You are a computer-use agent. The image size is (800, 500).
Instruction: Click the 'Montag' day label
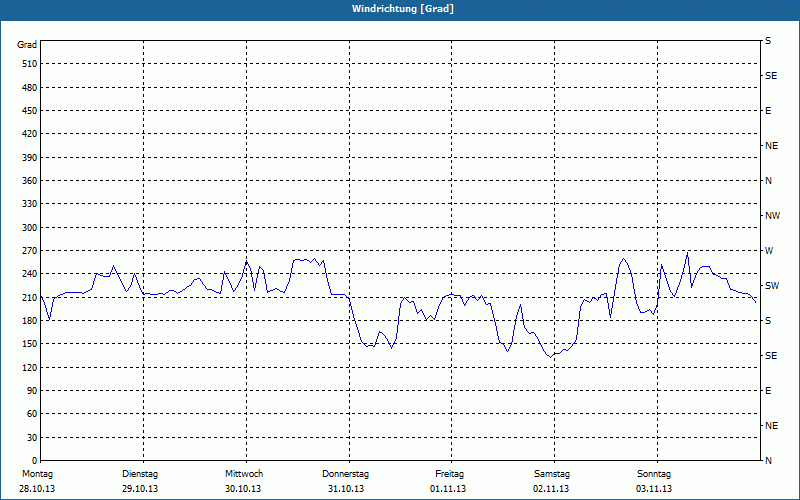(37, 474)
